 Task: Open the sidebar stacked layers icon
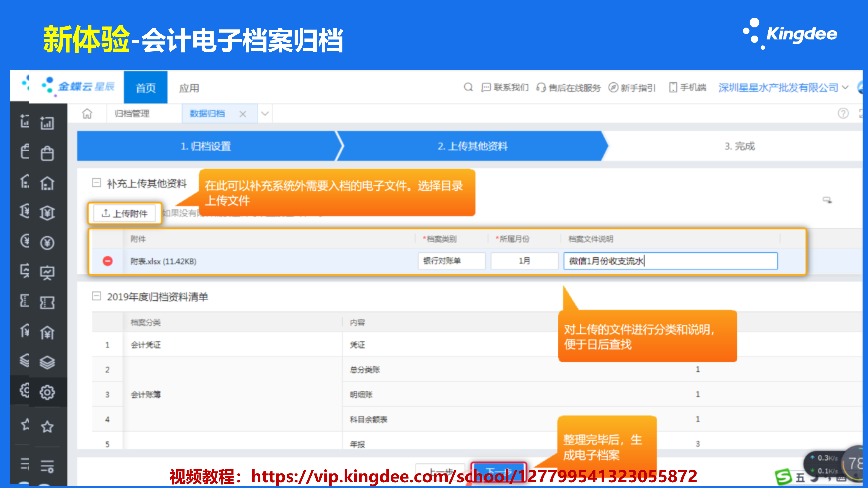[x=47, y=363]
